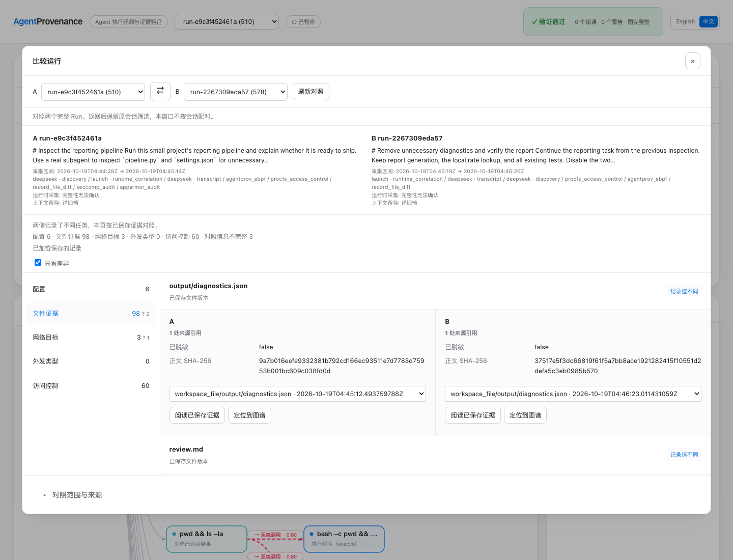Open run A selector dropdown
This screenshot has width=733, height=560.
(x=93, y=92)
